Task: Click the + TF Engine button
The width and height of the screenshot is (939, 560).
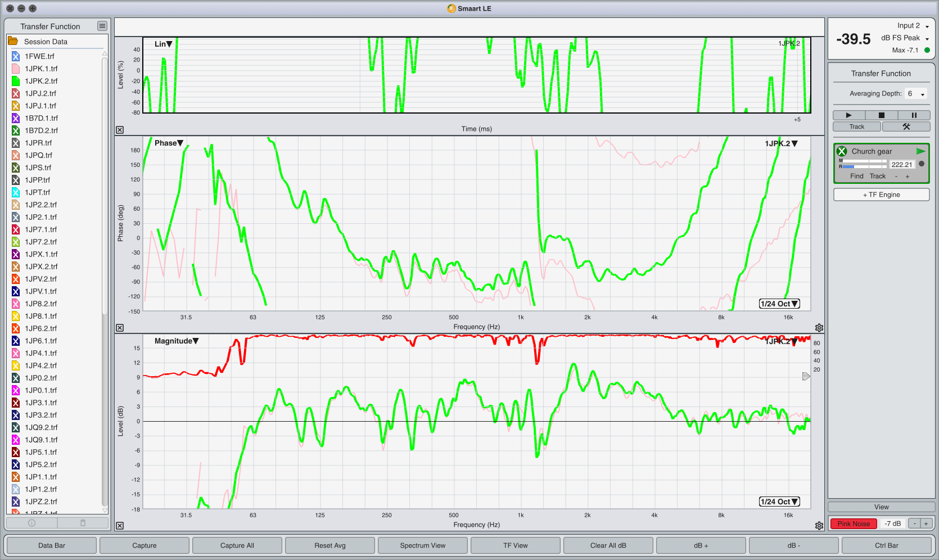Action: click(881, 195)
